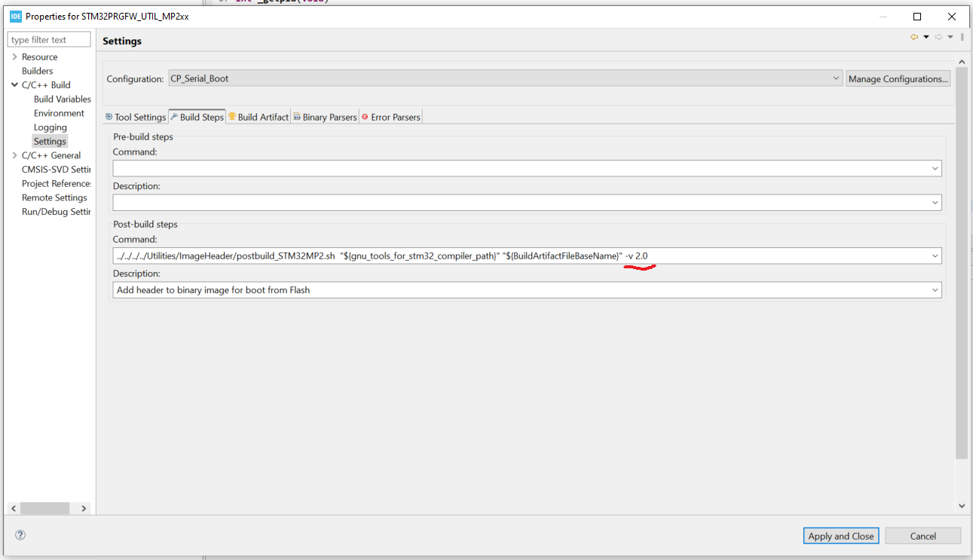Screen dimensions: 973x560
Task: Select the C/C++ Build tree label
Action: point(46,85)
